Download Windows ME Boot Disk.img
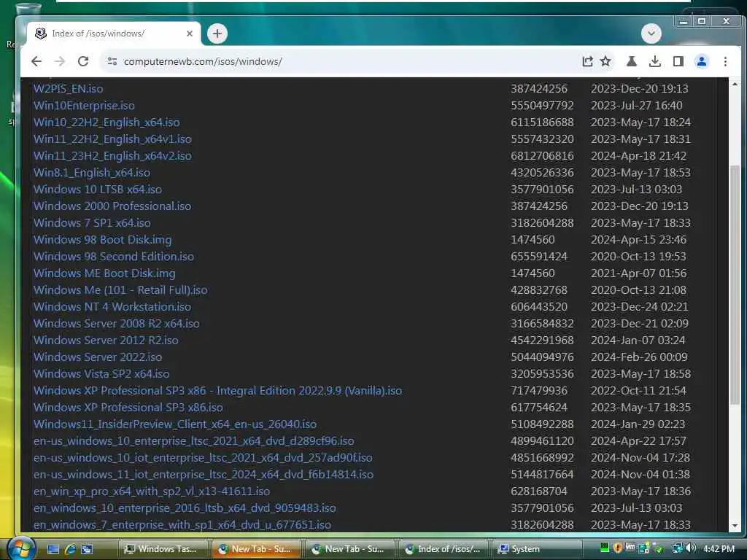 click(x=104, y=273)
